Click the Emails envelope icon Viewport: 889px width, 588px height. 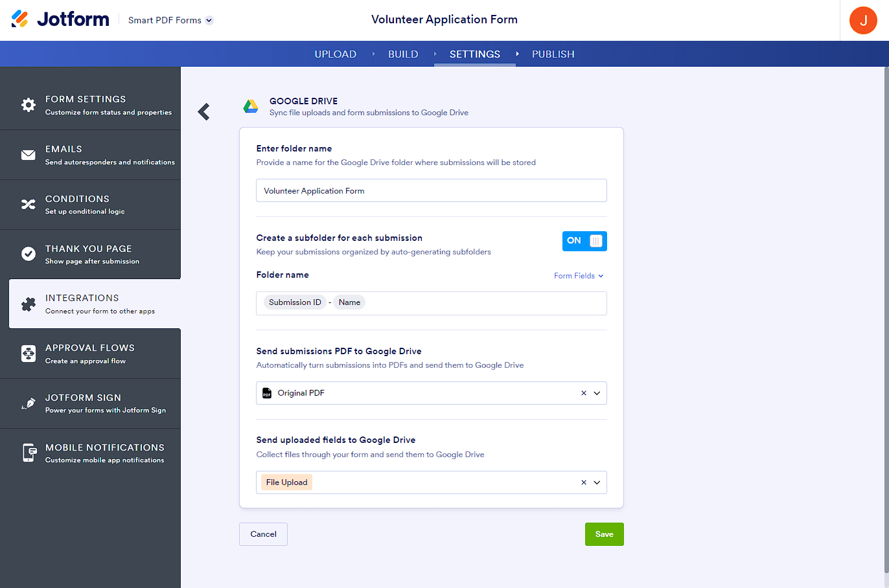coord(29,155)
